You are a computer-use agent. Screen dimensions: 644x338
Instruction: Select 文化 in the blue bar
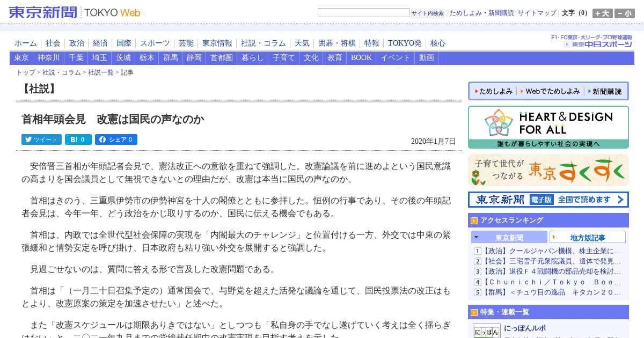pos(311,58)
